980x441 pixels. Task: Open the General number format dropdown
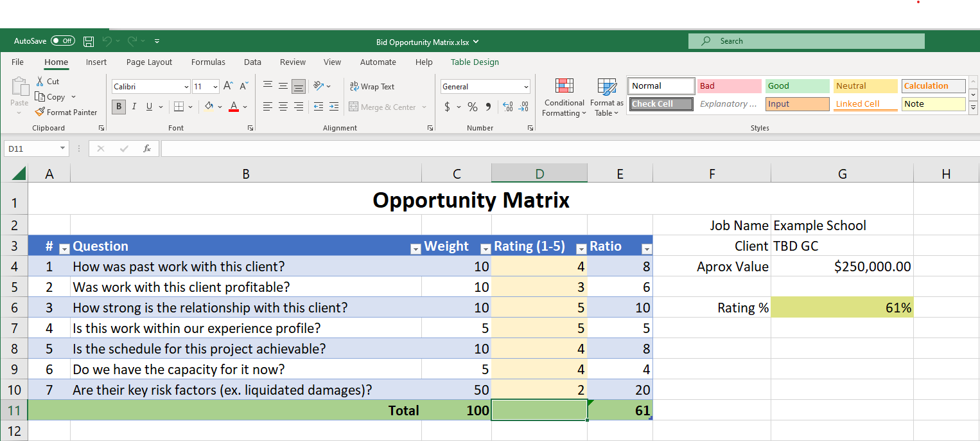coord(525,85)
